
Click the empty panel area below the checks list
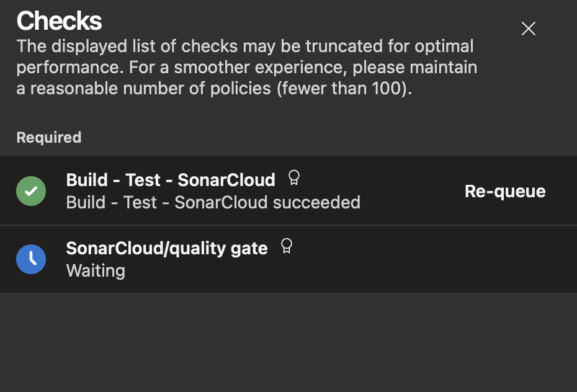[x=288, y=342]
